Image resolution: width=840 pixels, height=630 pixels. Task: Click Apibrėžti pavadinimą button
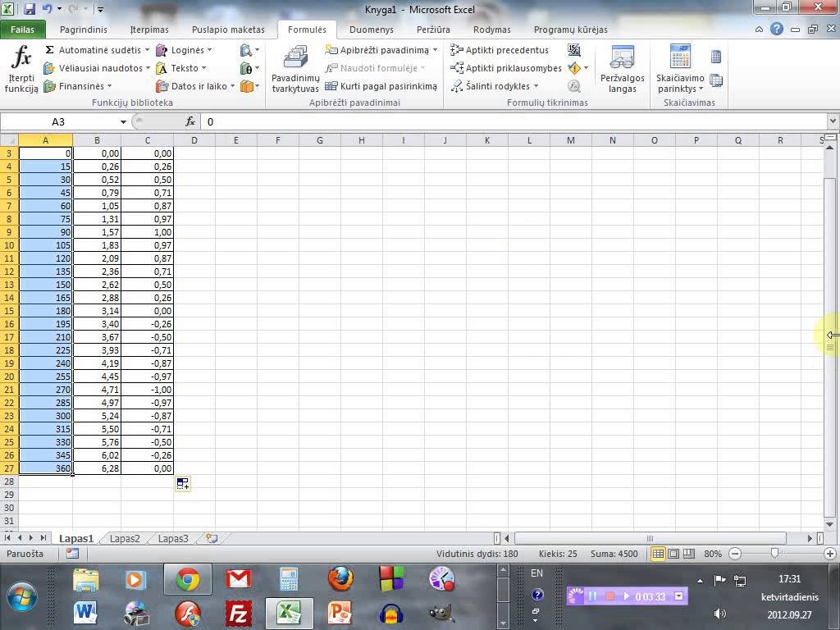pyautogui.click(x=380, y=50)
